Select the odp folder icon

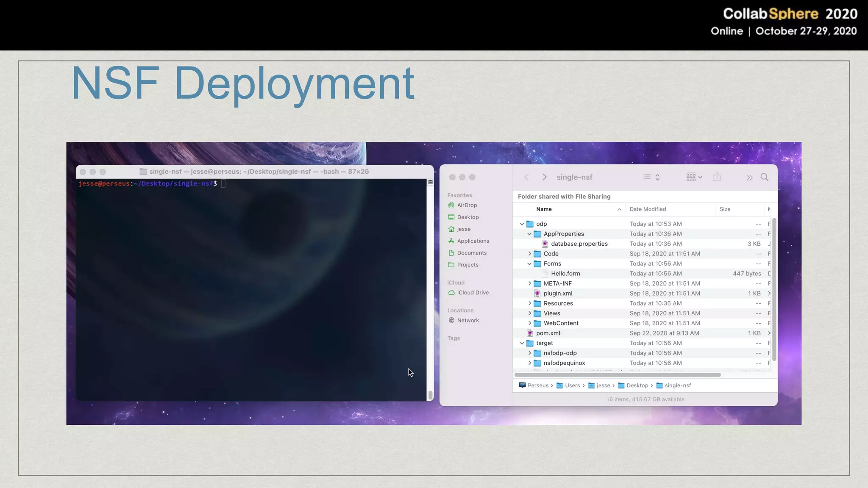[x=530, y=224]
